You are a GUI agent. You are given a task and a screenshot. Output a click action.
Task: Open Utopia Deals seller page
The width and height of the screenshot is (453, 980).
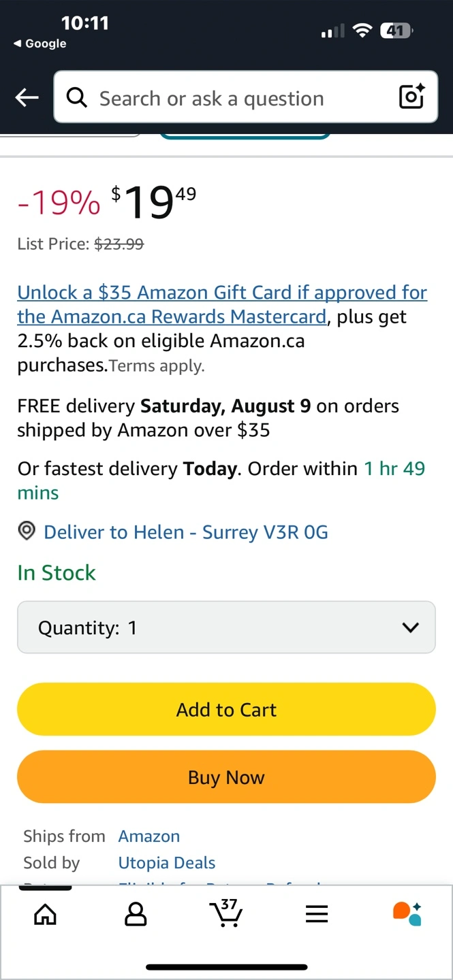tap(167, 863)
